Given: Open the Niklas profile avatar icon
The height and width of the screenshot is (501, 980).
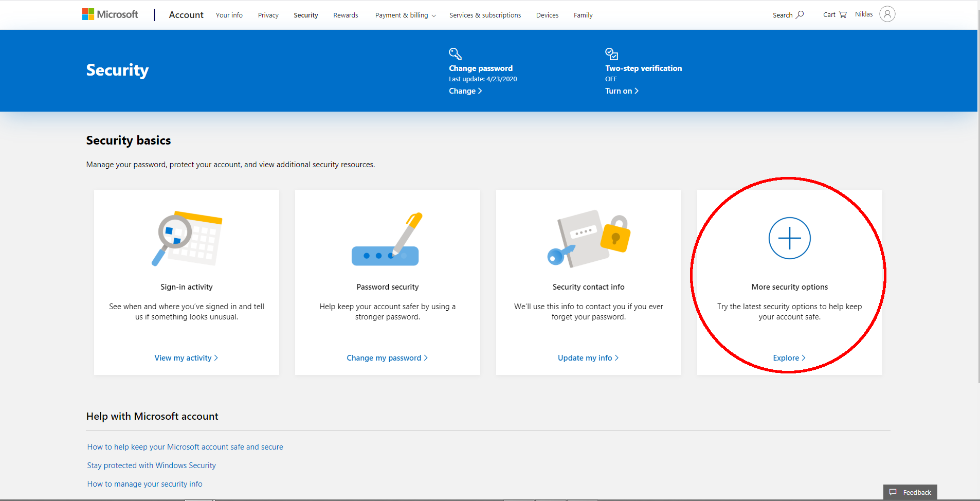Looking at the screenshot, I should [x=887, y=14].
